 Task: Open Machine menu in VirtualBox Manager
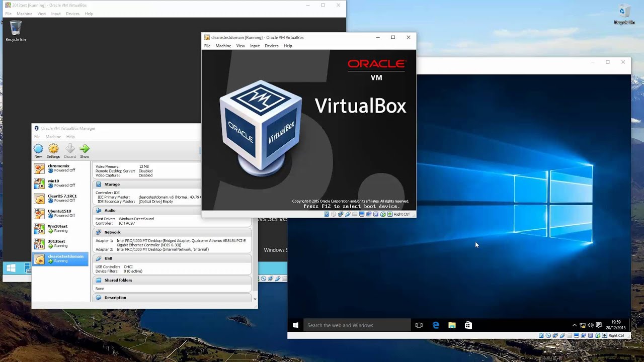pyautogui.click(x=53, y=137)
